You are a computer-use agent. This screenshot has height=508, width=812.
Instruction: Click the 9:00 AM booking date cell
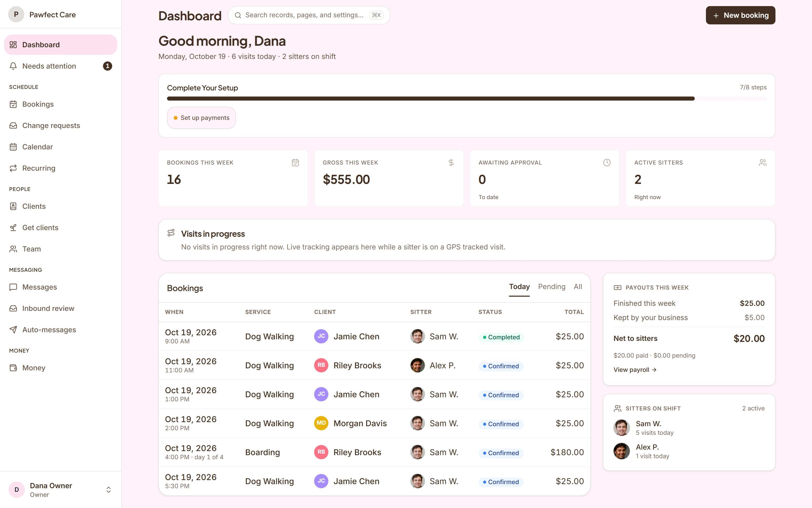[191, 336]
